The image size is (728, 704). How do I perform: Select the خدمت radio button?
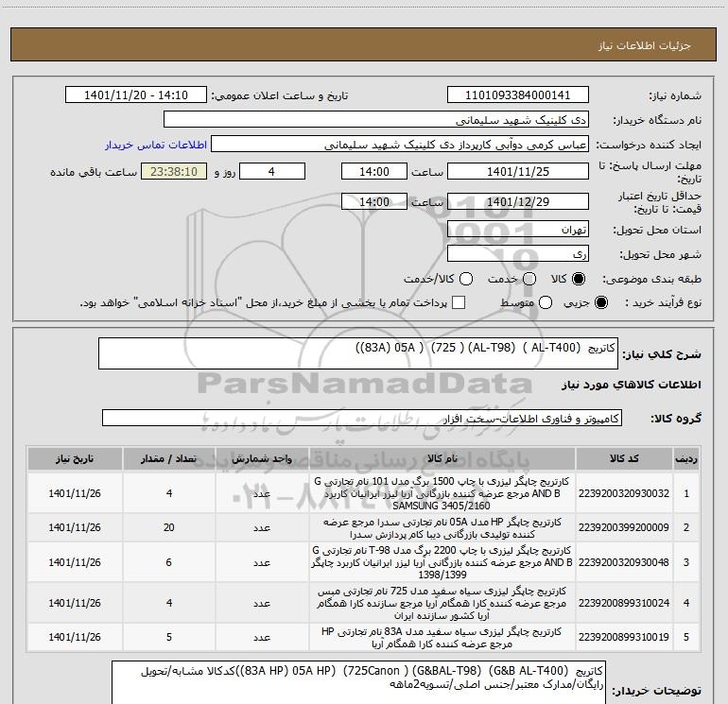pos(529,279)
